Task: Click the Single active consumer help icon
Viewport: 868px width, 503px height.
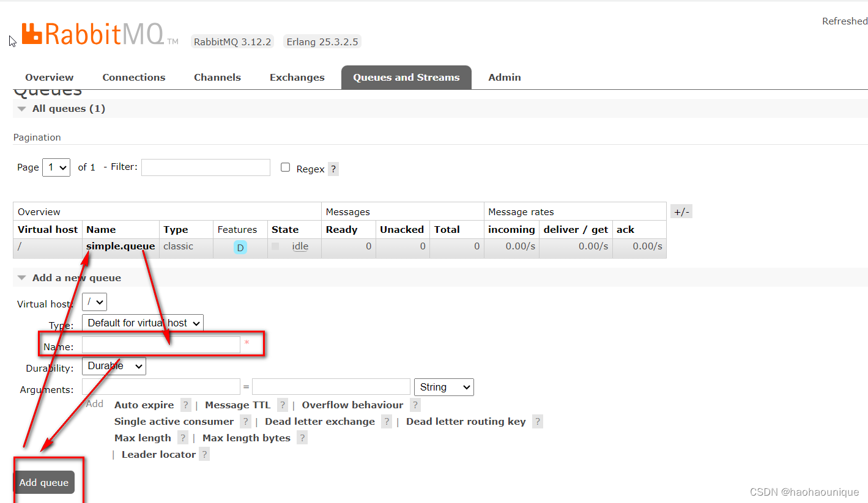Action: click(245, 421)
